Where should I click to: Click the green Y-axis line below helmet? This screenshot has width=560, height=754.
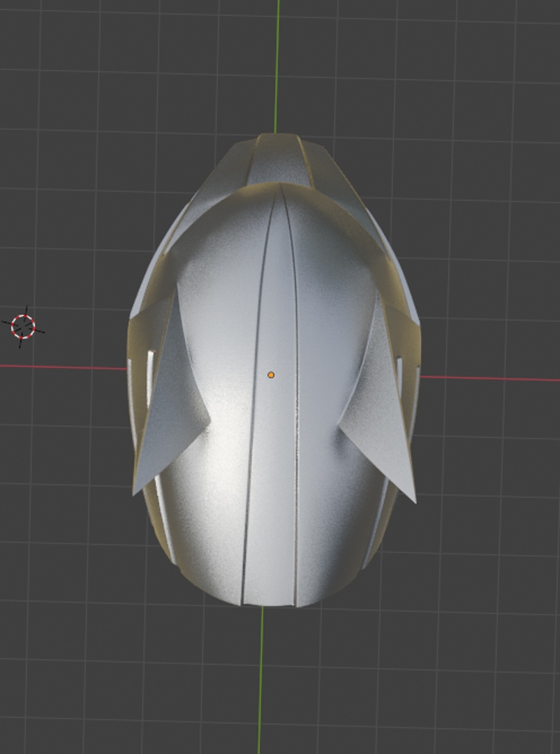click(260, 677)
